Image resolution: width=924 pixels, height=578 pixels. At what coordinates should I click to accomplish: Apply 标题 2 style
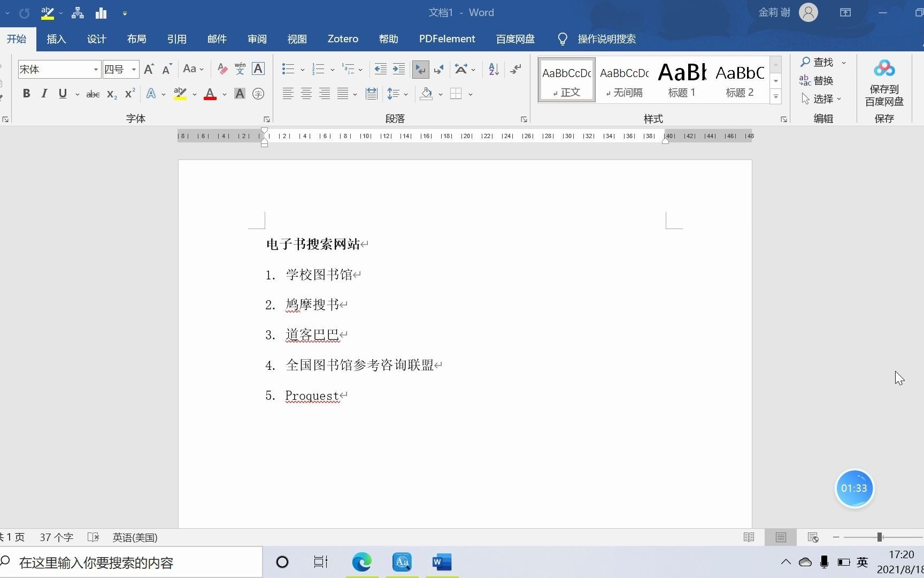pos(740,80)
